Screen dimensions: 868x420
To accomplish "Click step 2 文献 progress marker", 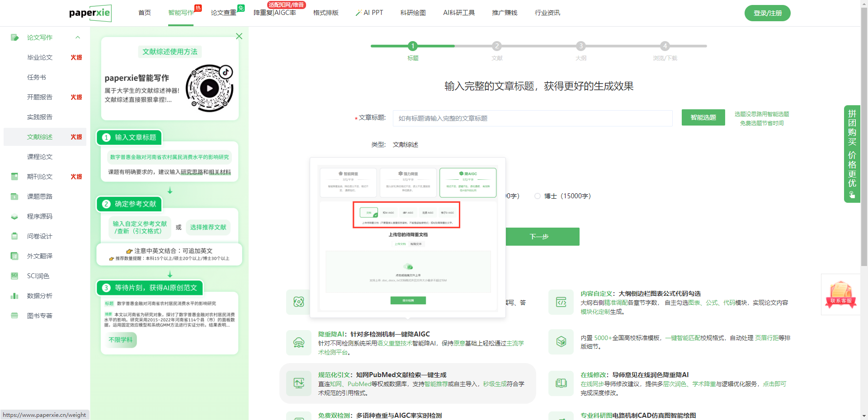I will pos(497,46).
